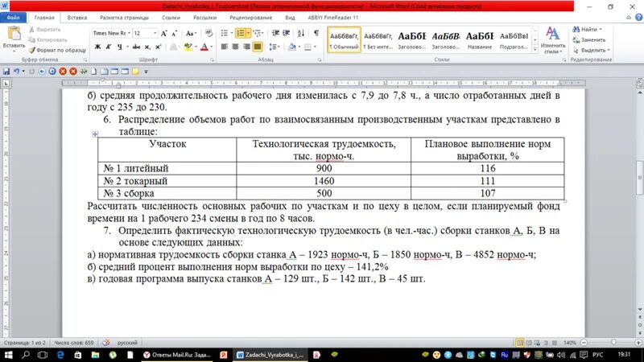
Task: Click Change Styles (Изменить стили)
Action: [553, 40]
